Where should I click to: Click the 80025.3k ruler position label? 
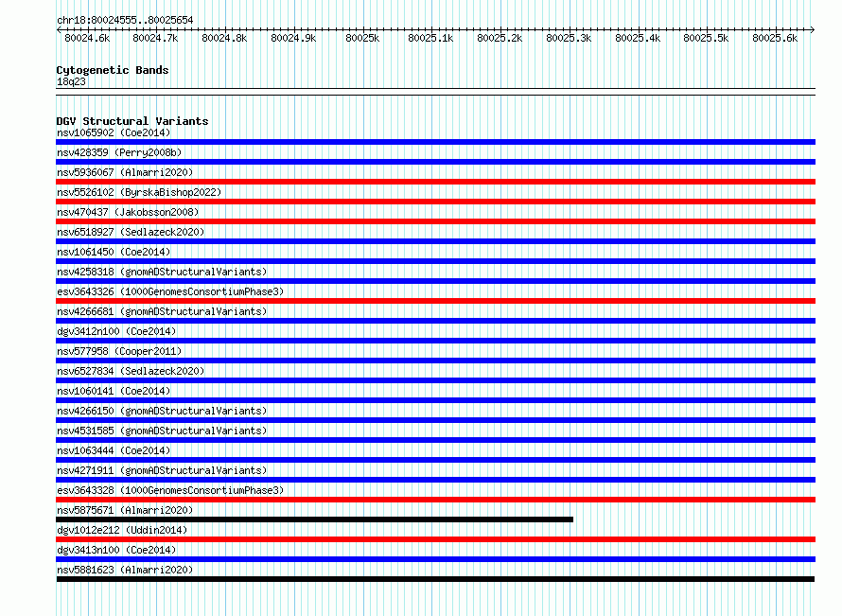click(x=569, y=38)
